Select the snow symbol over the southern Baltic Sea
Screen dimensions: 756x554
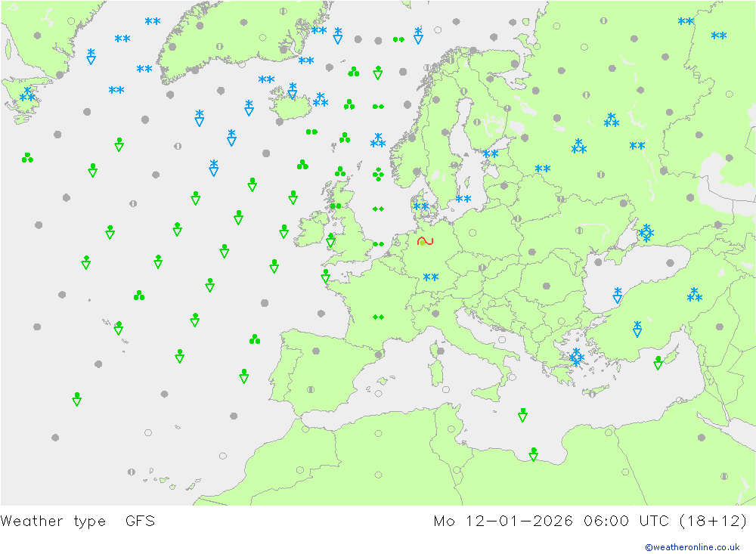tap(463, 199)
